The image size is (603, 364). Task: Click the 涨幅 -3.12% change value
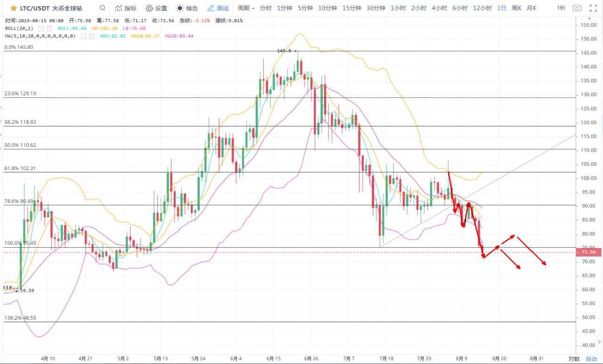point(195,21)
